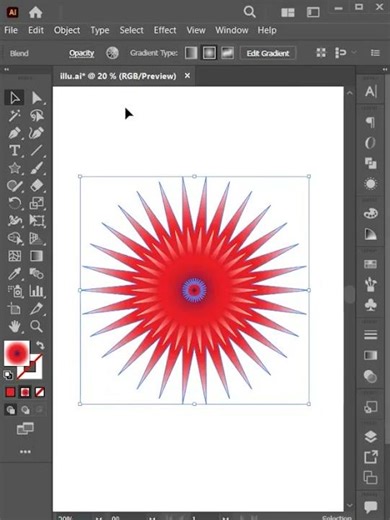Open the Opacity link
This screenshot has height=520, width=390.
82,53
